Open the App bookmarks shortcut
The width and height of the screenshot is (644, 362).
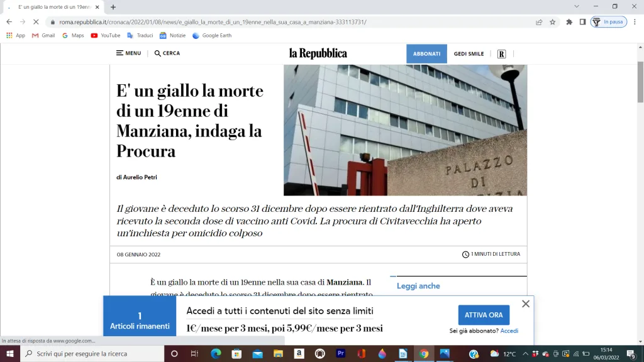click(x=16, y=35)
